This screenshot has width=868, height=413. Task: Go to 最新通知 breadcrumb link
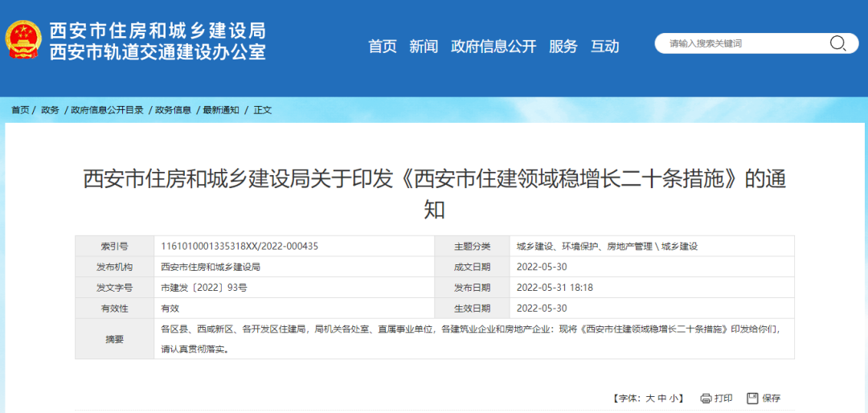point(221,110)
